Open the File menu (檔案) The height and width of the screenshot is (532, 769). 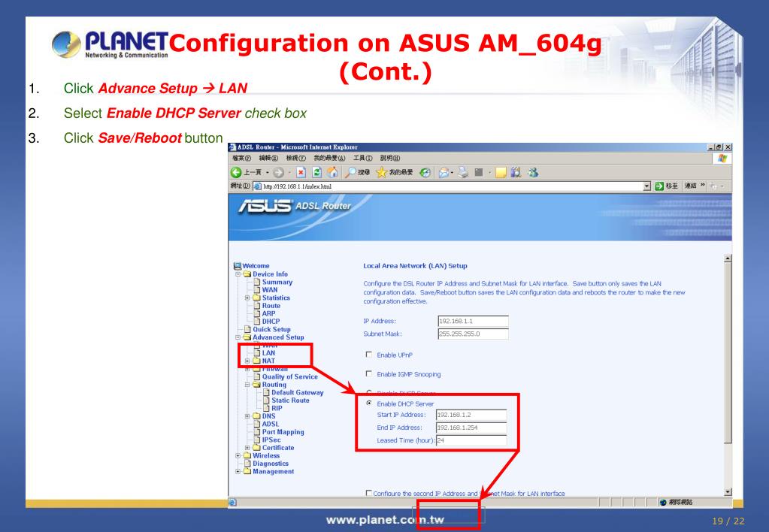click(x=241, y=158)
